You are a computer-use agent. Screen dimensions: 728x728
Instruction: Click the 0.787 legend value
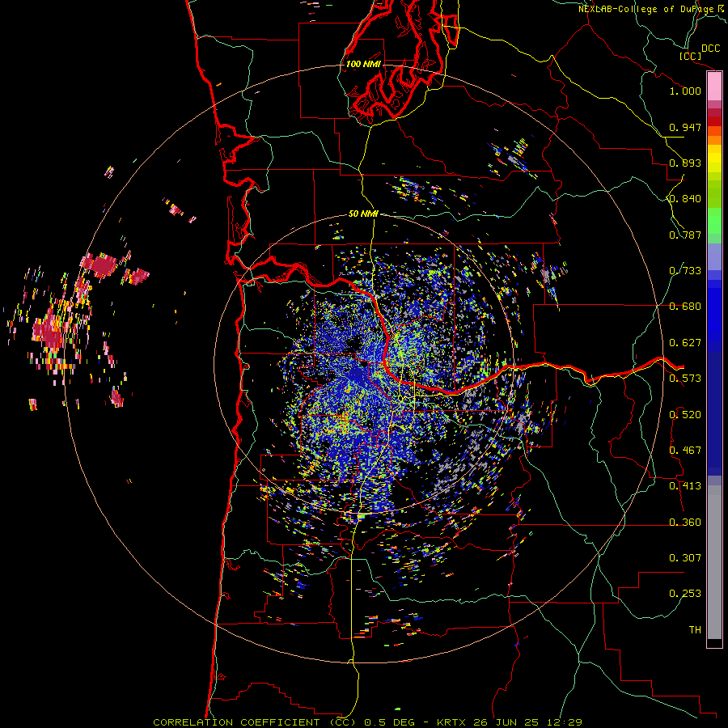tap(685, 235)
